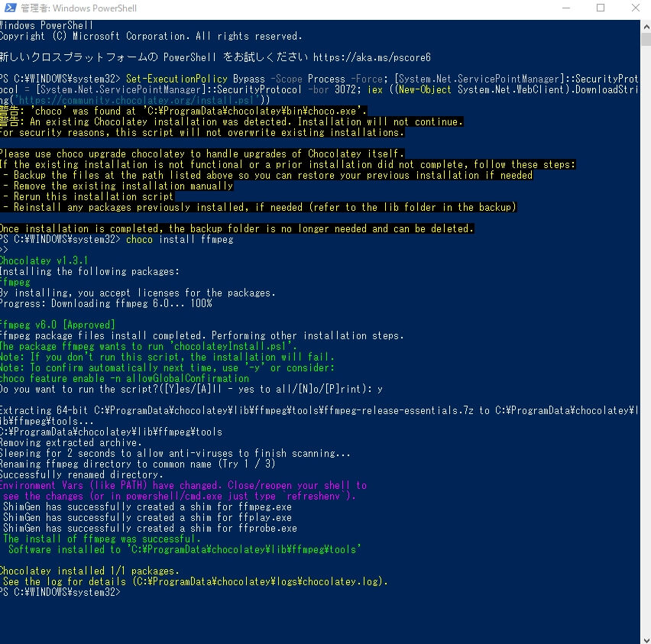The image size is (651, 644).
Task: Click the warning line 'choco was found at'
Action: point(183,111)
